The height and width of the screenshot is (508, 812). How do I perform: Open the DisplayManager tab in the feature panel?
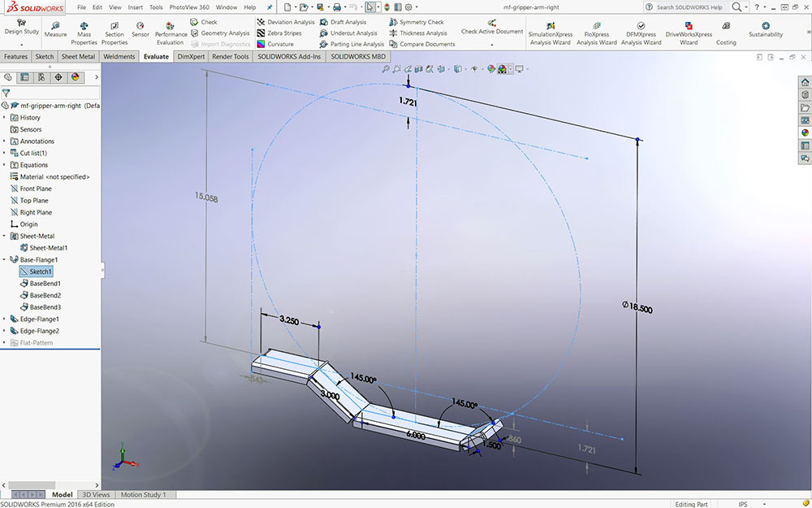click(76, 77)
